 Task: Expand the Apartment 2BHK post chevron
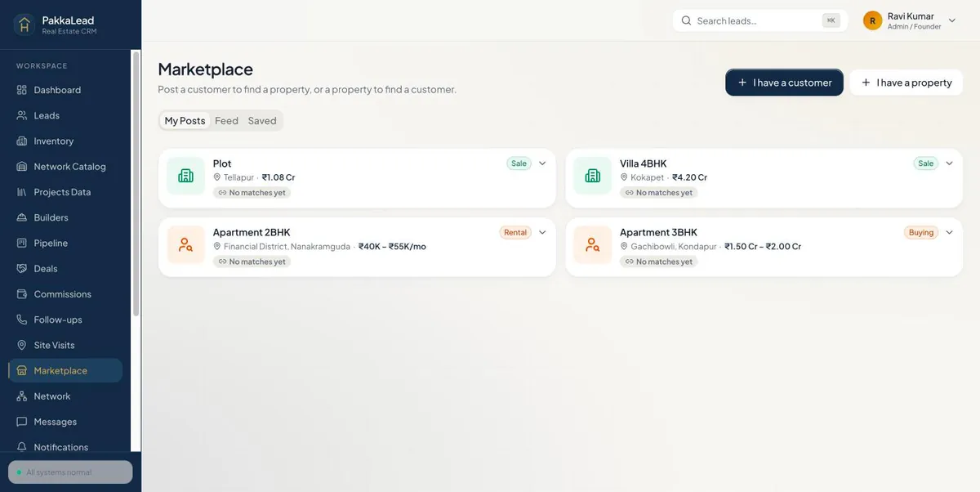pos(542,232)
